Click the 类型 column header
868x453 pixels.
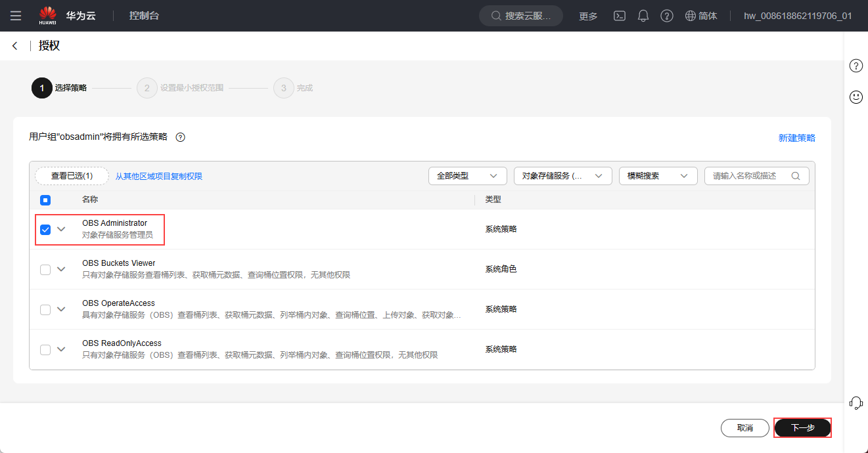(493, 200)
